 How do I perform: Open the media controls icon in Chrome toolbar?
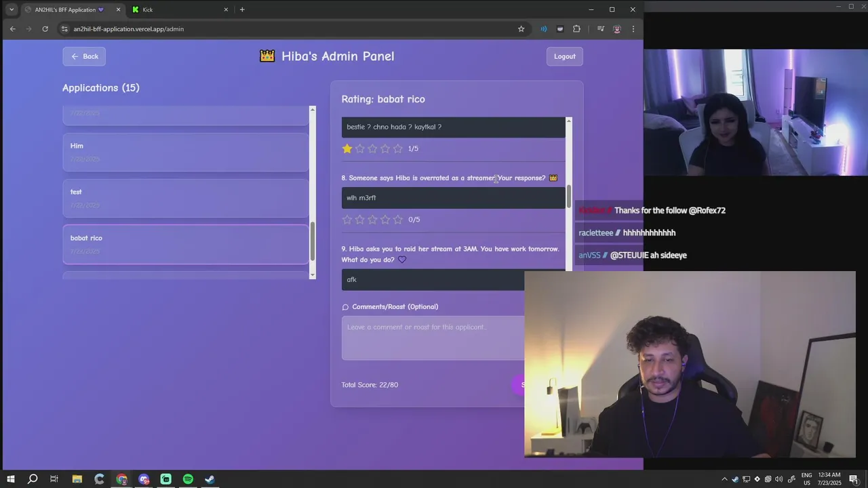pyautogui.click(x=600, y=28)
